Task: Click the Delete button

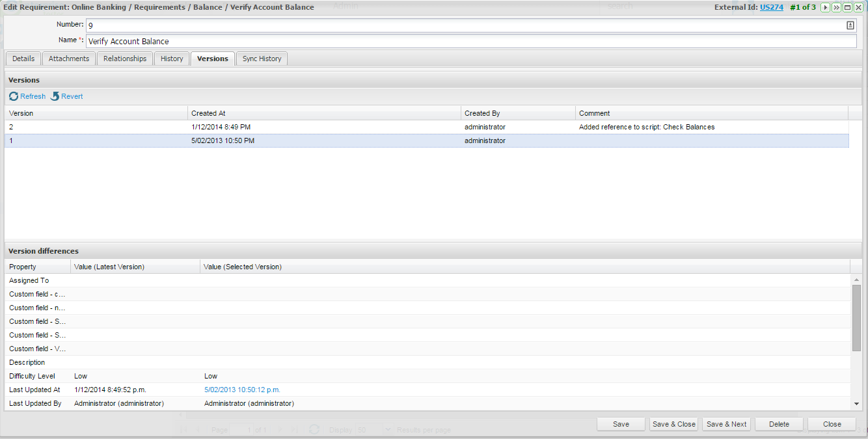Action: point(779,424)
